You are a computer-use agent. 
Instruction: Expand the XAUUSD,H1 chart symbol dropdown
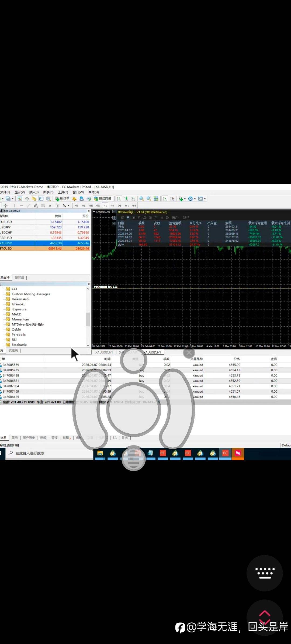94,212
